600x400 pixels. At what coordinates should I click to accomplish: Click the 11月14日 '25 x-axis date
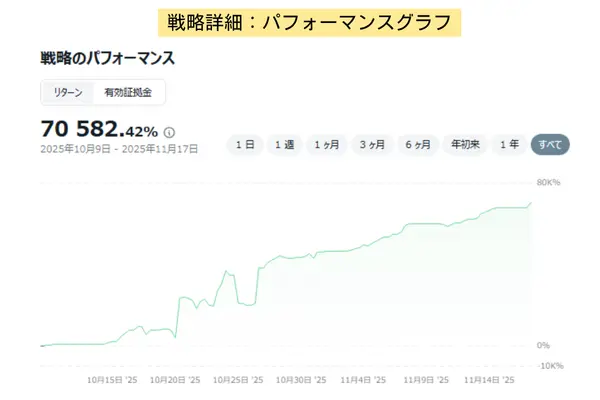tap(489, 380)
